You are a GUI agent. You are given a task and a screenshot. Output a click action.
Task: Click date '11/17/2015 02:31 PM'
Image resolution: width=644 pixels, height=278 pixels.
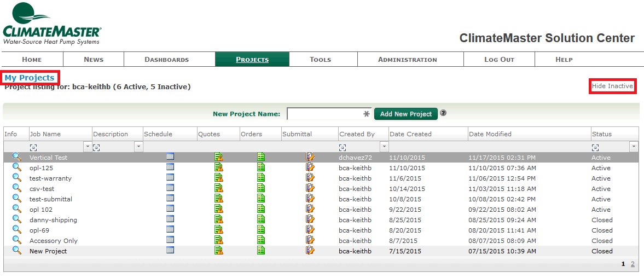(502, 157)
